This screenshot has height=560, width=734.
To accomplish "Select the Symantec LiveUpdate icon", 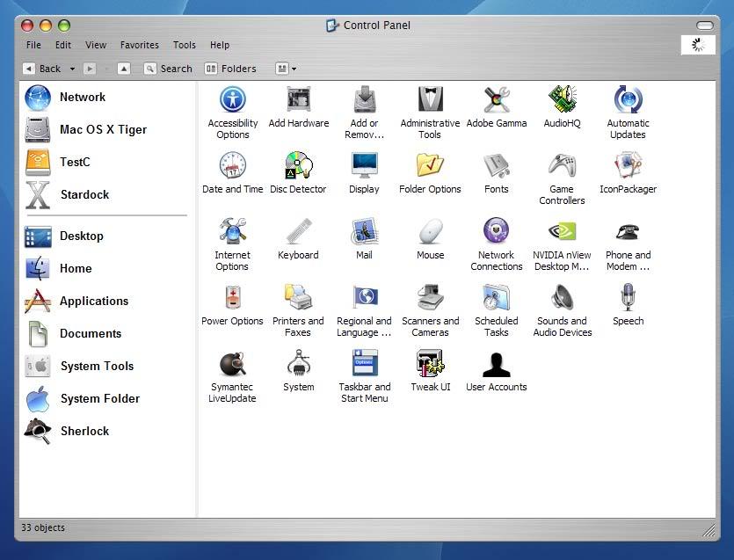I will (x=232, y=364).
